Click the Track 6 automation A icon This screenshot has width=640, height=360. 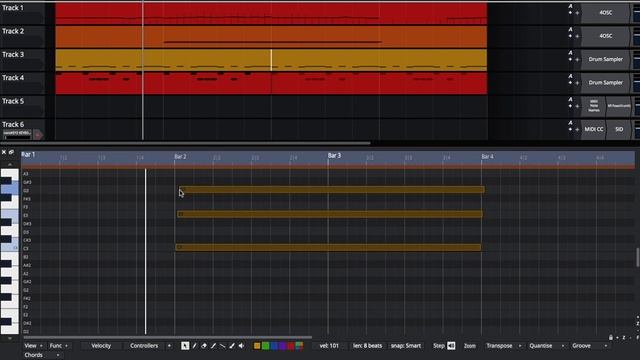click(570, 122)
